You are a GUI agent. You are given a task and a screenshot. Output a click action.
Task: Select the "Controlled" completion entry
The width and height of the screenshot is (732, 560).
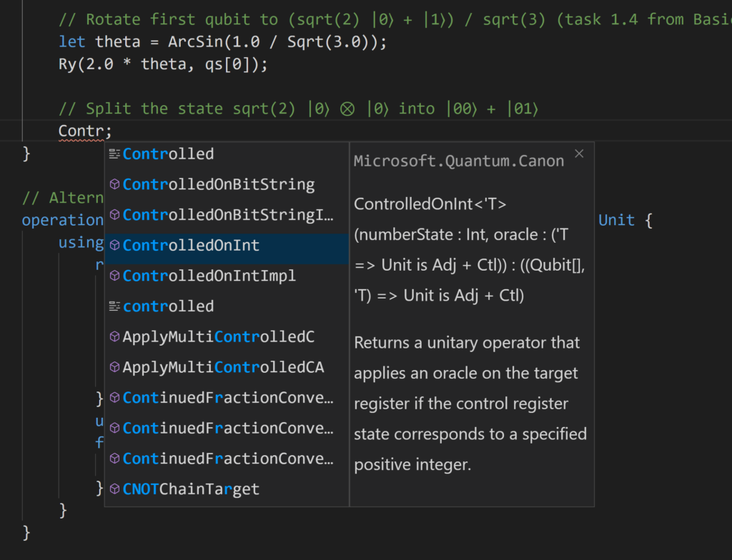(x=168, y=154)
